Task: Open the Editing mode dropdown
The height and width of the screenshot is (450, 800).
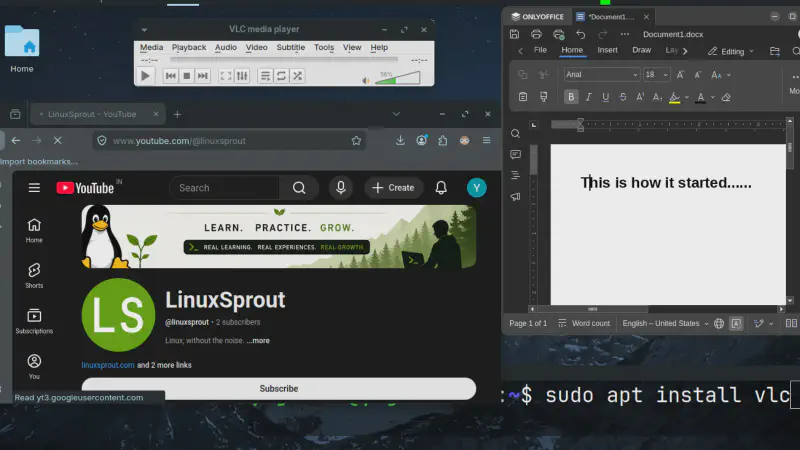Action: (731, 51)
